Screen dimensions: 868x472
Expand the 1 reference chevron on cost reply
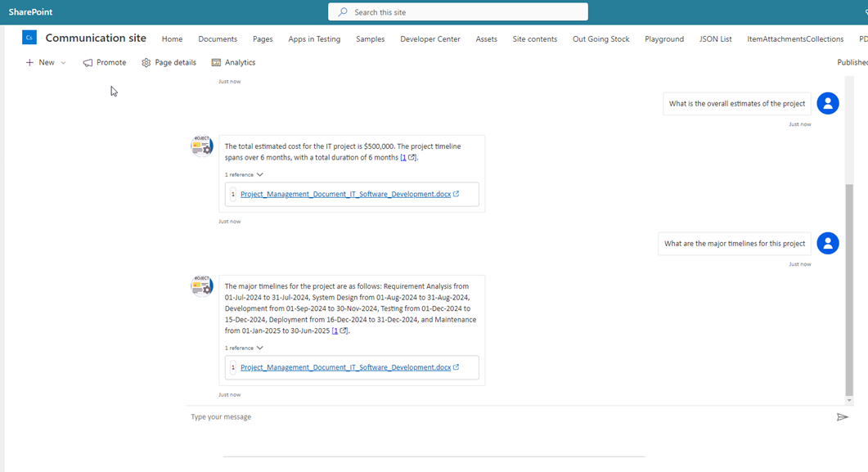coord(259,173)
